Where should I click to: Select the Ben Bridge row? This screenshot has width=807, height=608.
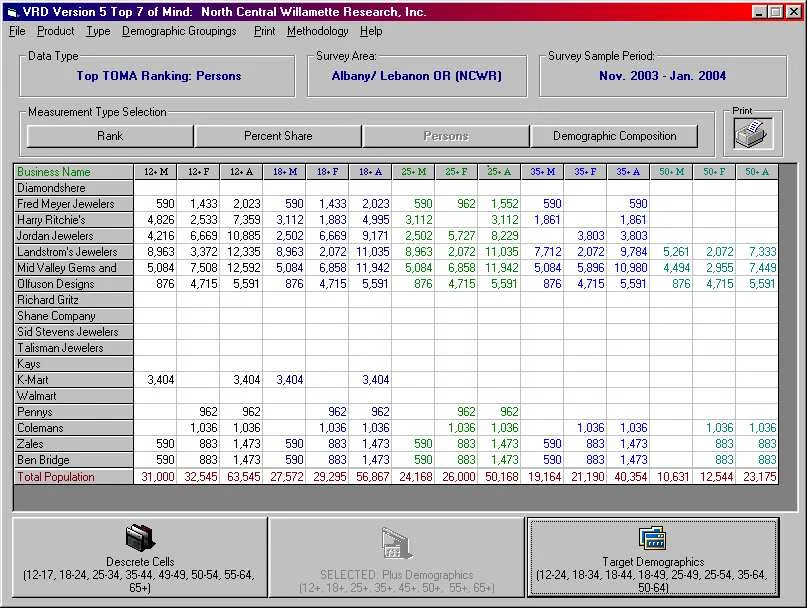(74, 460)
